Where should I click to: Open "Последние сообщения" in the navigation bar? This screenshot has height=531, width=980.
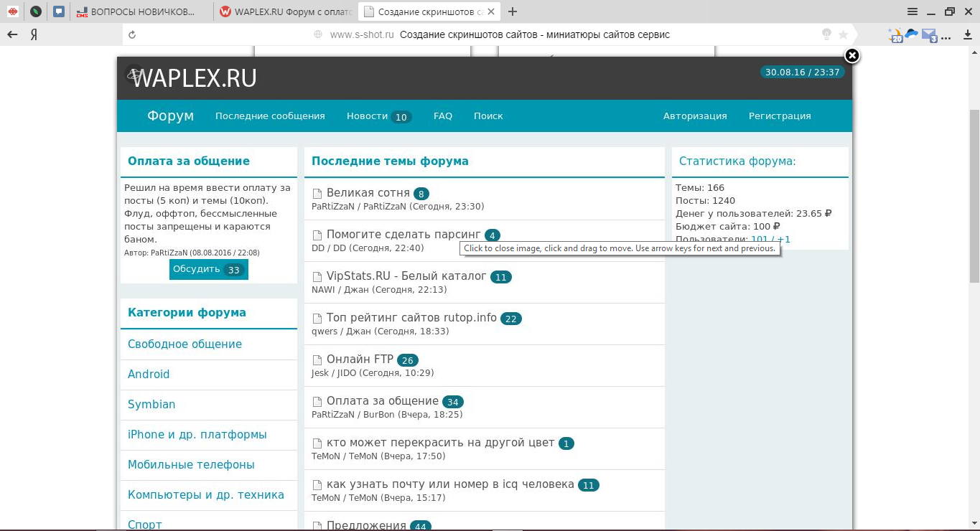(x=270, y=116)
